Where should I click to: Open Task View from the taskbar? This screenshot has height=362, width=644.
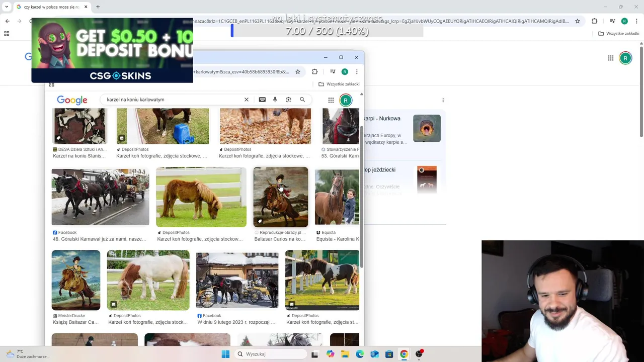tap(314, 354)
